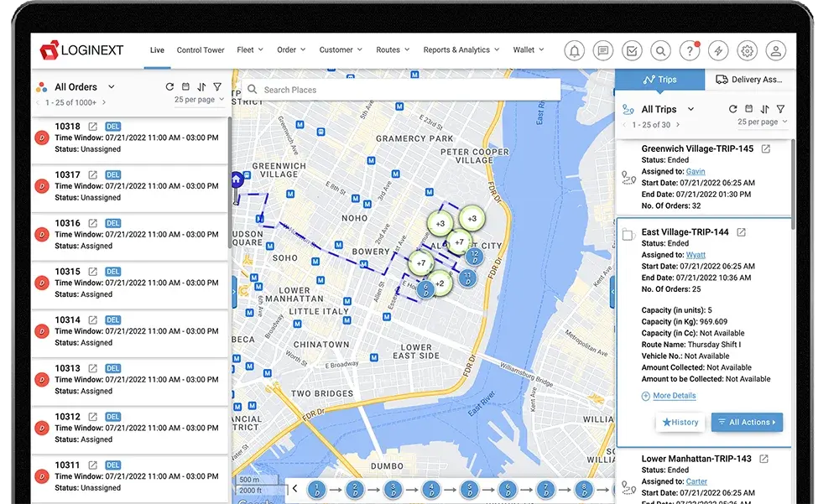
Task: Open the Control Tower menu item
Action: coord(201,50)
